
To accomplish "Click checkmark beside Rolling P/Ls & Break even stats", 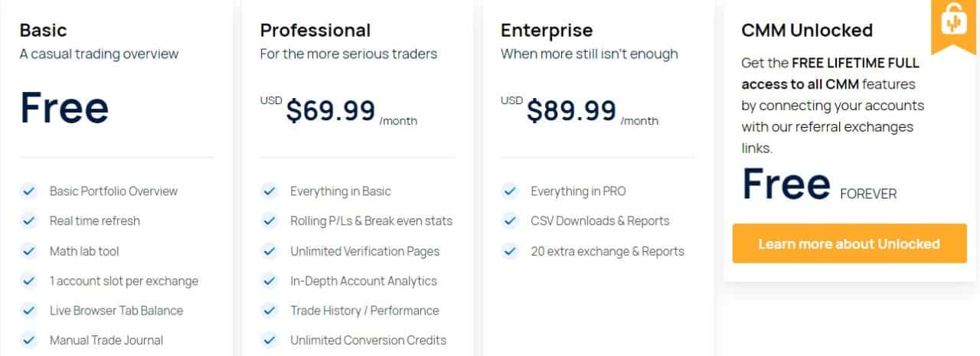I will (x=269, y=220).
